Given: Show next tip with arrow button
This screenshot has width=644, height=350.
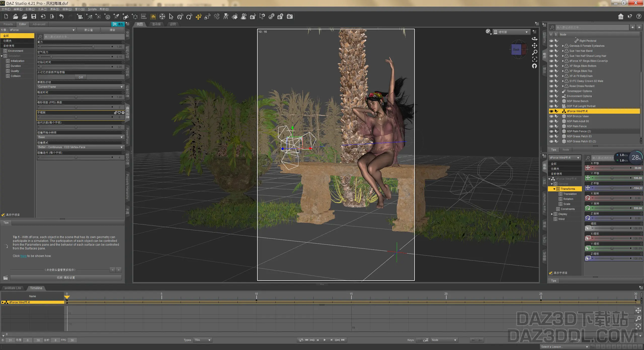Looking at the screenshot, I should point(119,270).
